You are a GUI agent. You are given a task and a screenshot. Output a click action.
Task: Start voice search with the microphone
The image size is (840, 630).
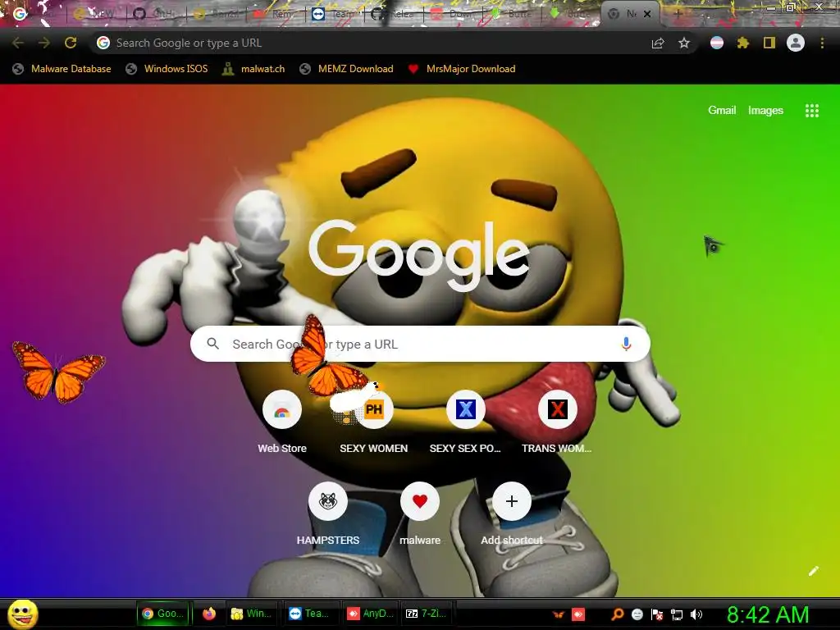[626, 344]
